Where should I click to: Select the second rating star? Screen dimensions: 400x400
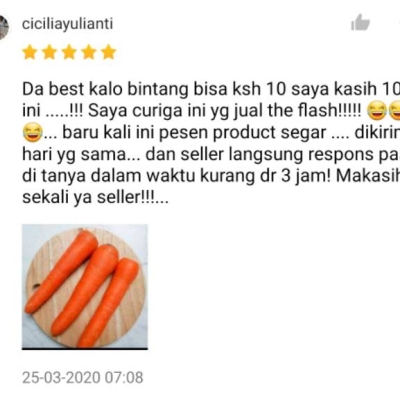pyautogui.click(x=49, y=52)
